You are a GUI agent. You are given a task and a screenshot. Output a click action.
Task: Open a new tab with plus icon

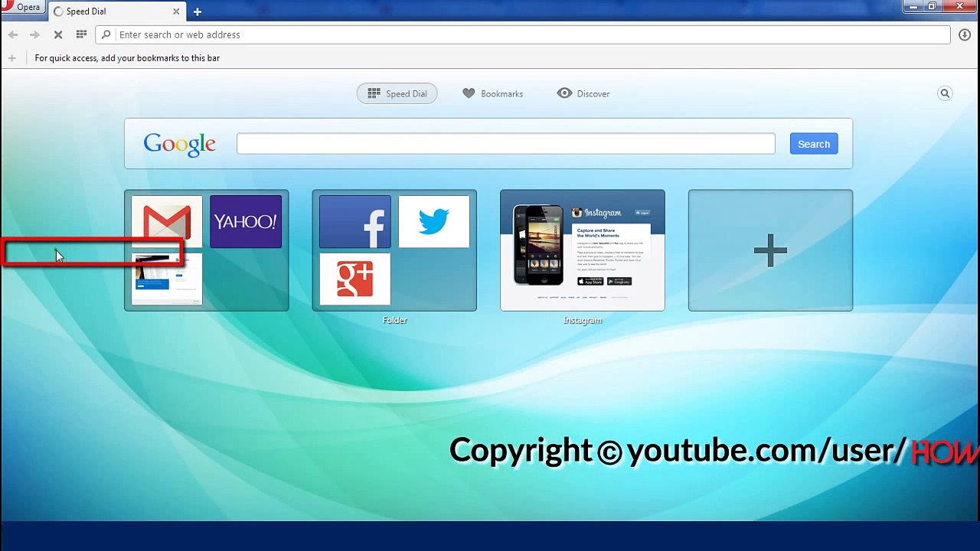point(198,11)
